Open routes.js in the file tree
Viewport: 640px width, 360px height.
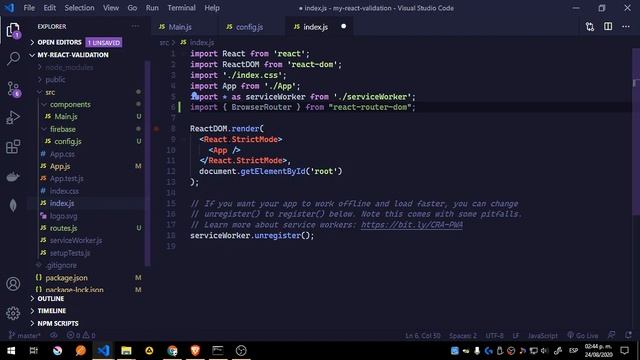(x=63, y=228)
